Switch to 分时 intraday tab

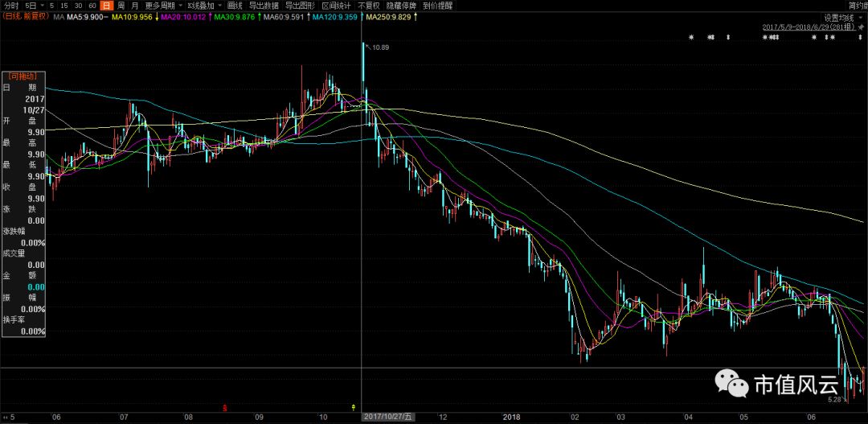pos(12,6)
